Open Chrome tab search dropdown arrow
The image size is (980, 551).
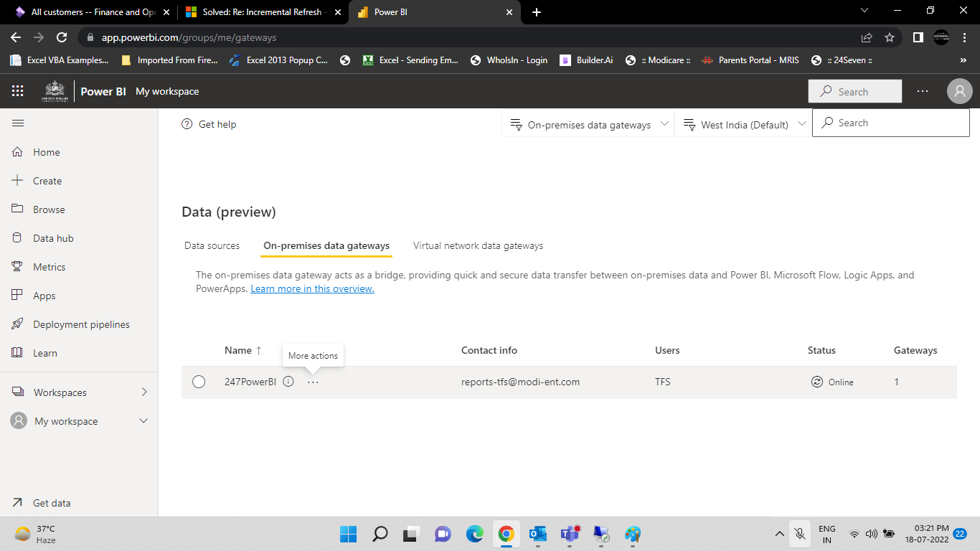(x=864, y=11)
